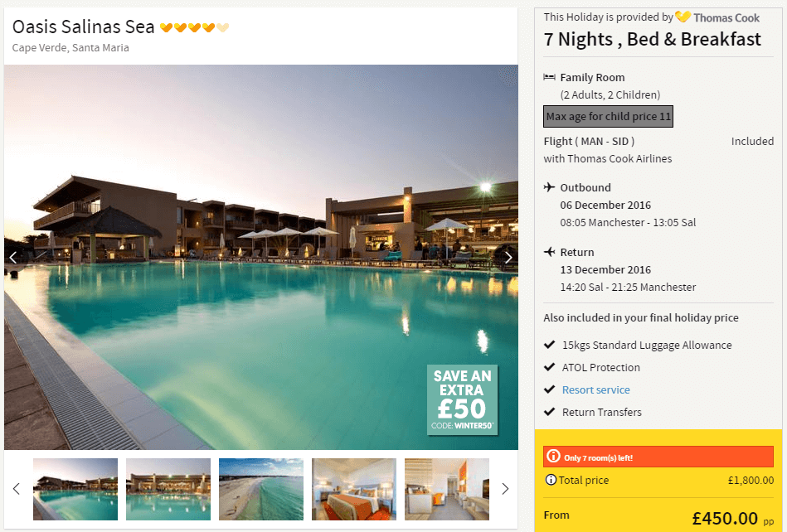Select the beach aerial thumbnail
Image resolution: width=787 pixels, height=532 pixels.
pos(261,489)
